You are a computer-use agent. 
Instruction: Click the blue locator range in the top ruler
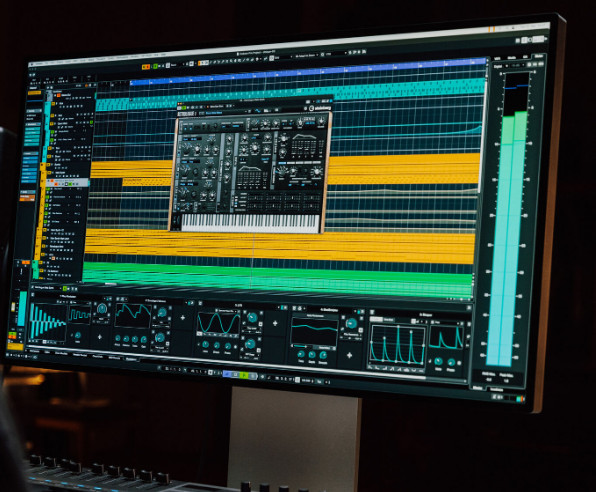click(x=308, y=71)
